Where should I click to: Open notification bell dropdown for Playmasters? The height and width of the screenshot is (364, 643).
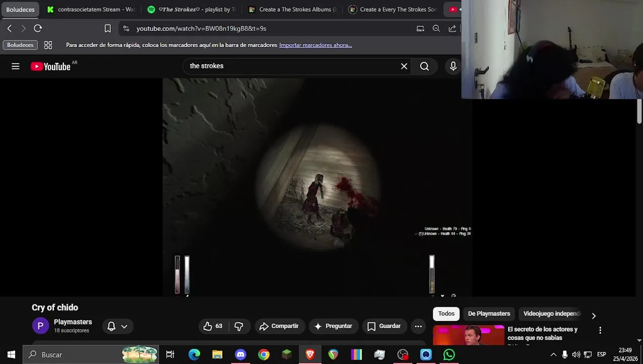tap(117, 326)
